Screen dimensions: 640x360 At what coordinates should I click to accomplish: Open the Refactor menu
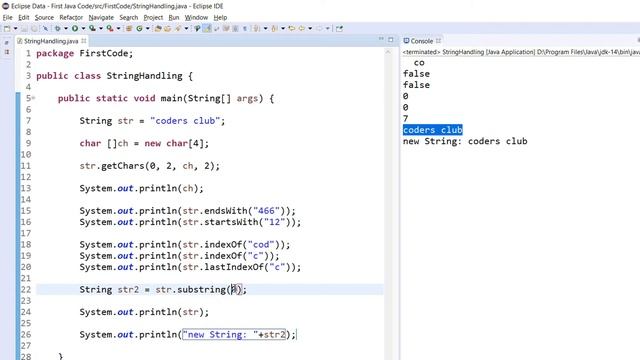(x=71, y=18)
